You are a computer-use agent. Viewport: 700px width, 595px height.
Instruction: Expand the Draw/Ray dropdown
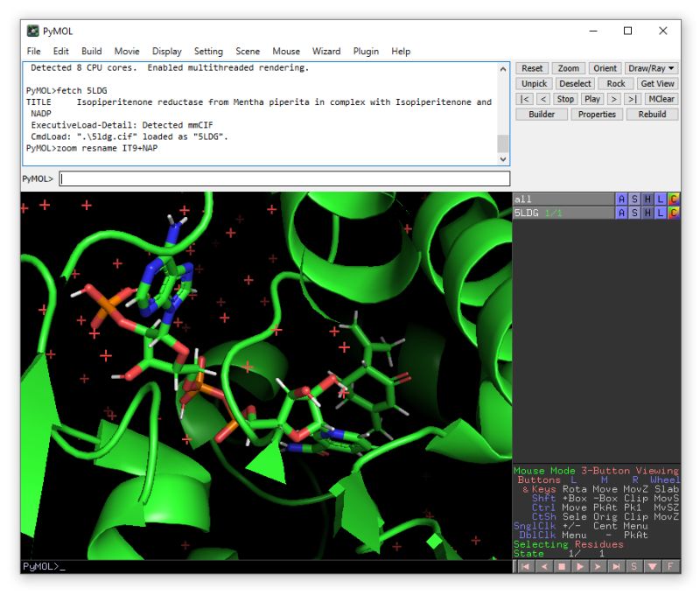[x=651, y=68]
